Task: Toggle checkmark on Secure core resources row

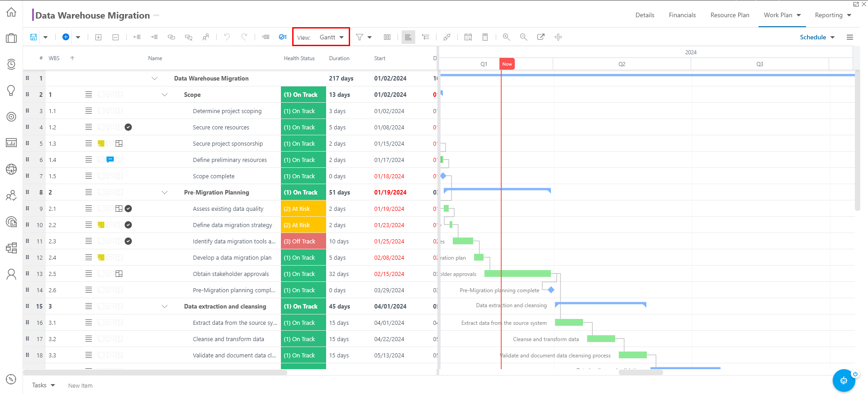Action: coord(128,127)
